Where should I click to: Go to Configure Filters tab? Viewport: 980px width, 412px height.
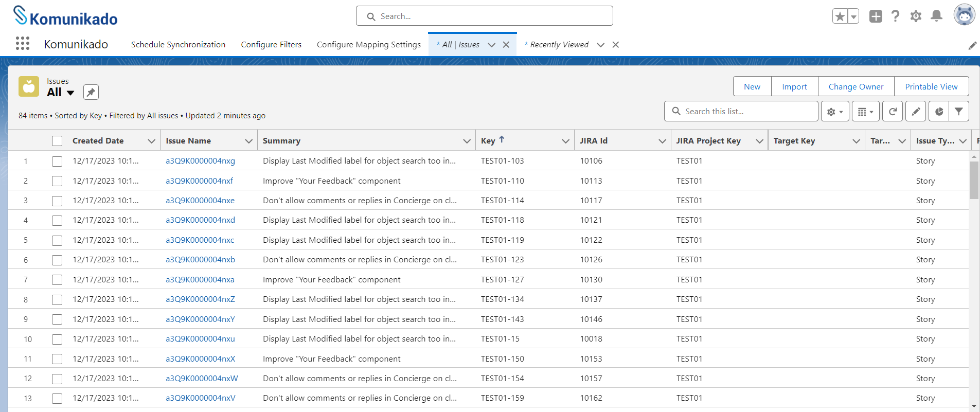pyautogui.click(x=271, y=45)
